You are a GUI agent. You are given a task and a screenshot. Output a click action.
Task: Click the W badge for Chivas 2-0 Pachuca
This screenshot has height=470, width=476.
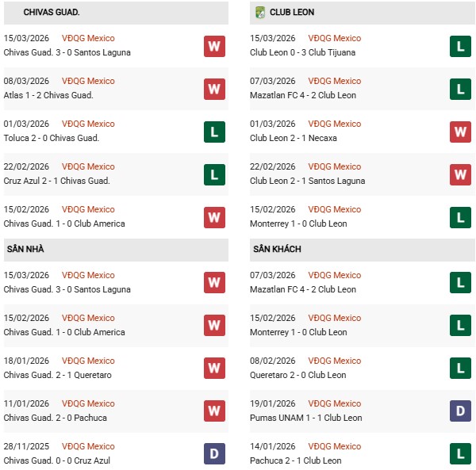pyautogui.click(x=214, y=411)
